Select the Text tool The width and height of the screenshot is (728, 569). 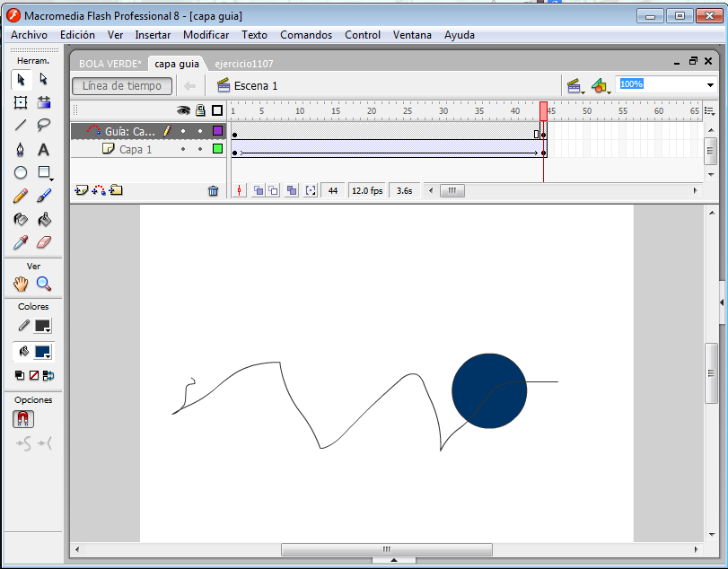[x=44, y=149]
